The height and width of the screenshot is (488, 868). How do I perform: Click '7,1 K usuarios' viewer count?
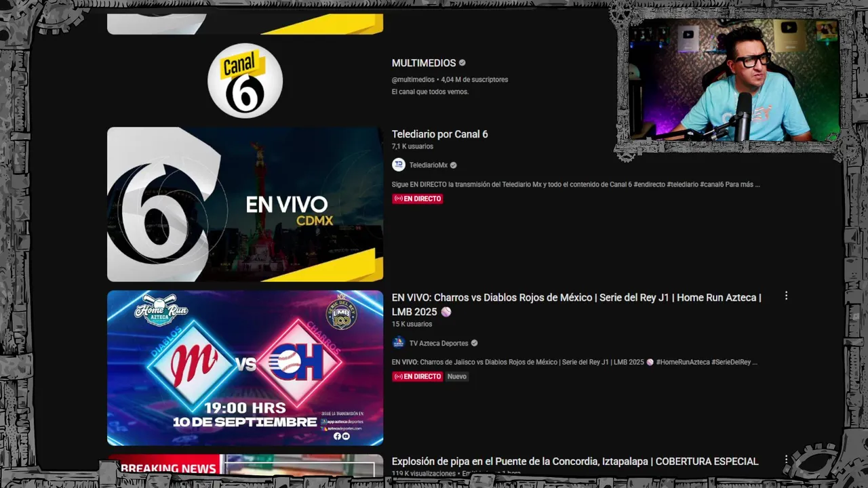click(x=412, y=146)
